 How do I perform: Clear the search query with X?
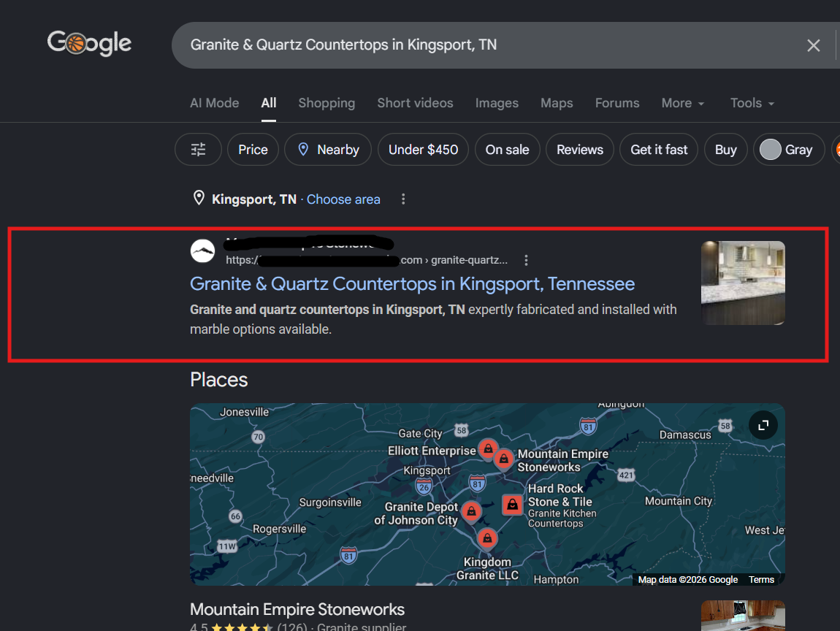pyautogui.click(x=813, y=45)
